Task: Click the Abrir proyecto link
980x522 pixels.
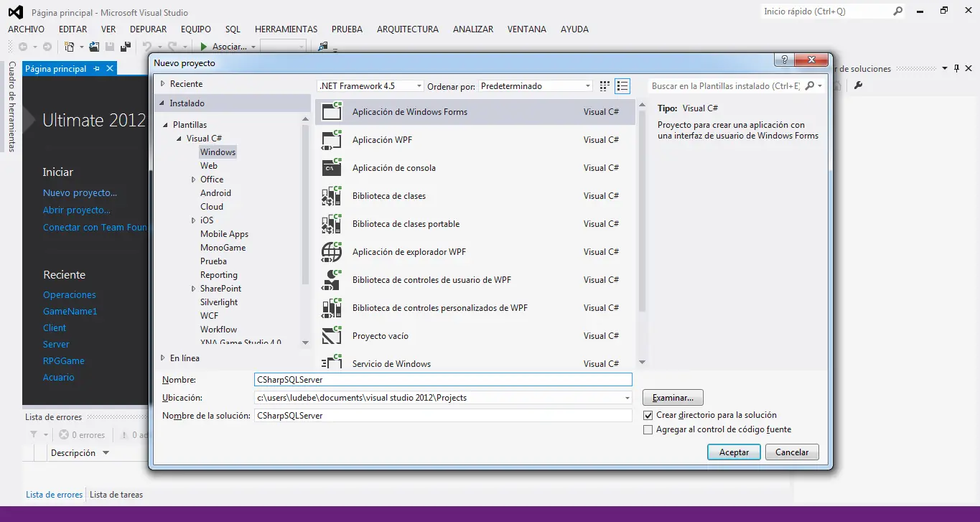Action: [x=77, y=210]
